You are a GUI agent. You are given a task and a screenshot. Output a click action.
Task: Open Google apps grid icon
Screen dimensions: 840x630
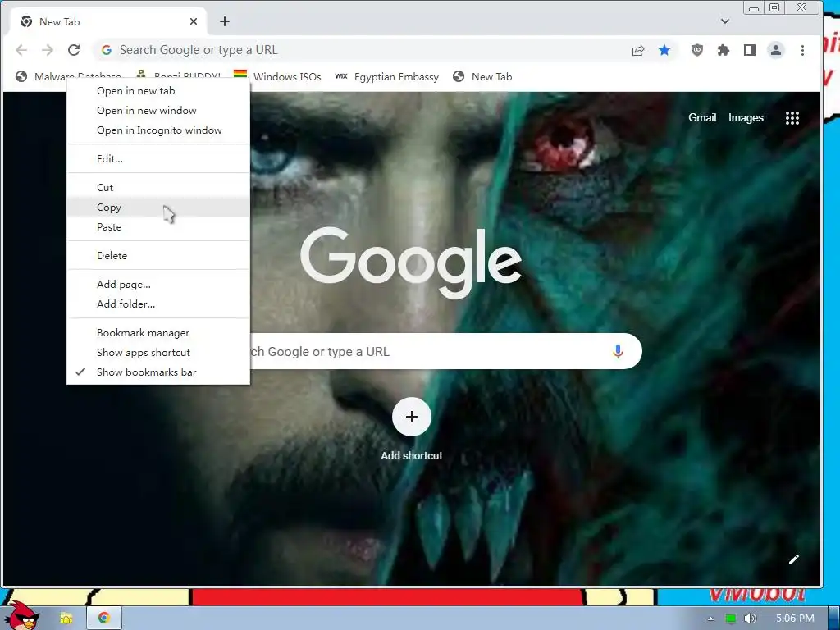tap(792, 118)
